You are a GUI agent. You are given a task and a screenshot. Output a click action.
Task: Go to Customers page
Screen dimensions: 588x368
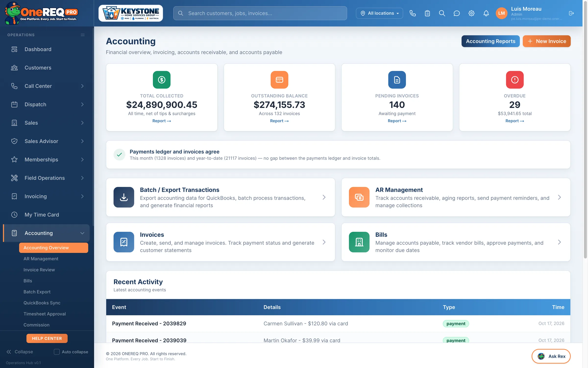click(47, 68)
